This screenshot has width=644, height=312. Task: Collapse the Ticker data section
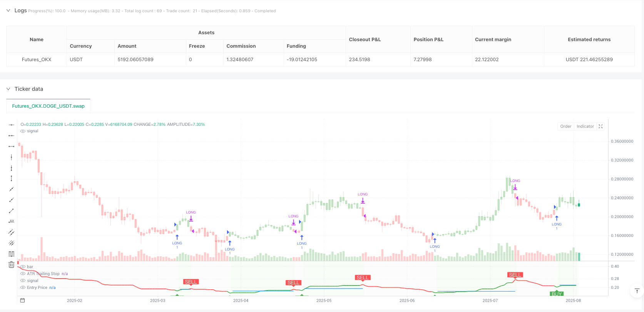8,89
